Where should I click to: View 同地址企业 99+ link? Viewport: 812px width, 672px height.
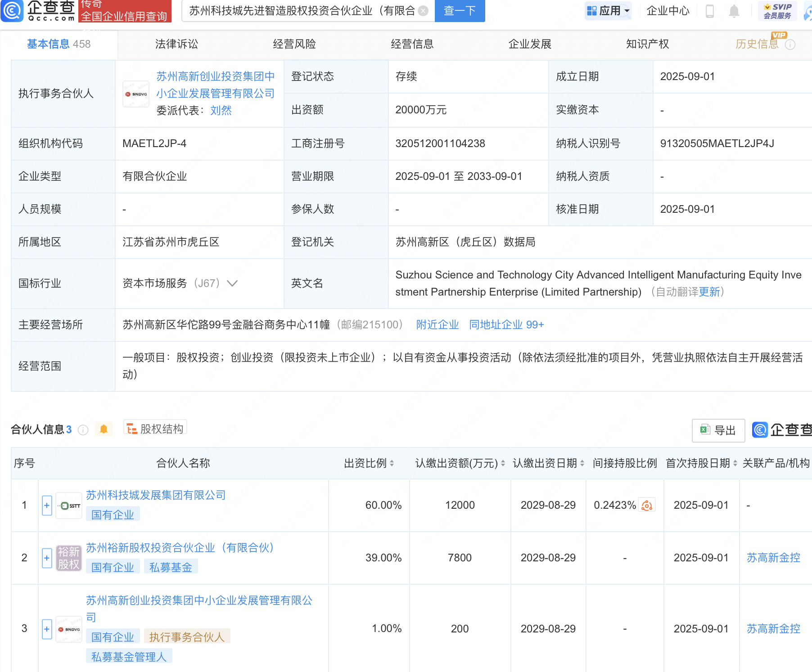coord(506,325)
